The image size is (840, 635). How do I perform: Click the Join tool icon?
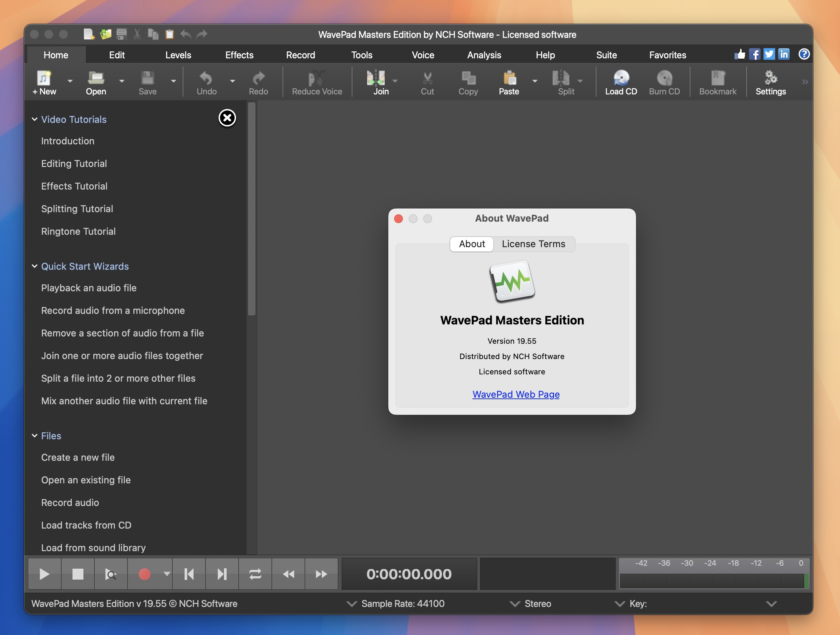click(376, 78)
